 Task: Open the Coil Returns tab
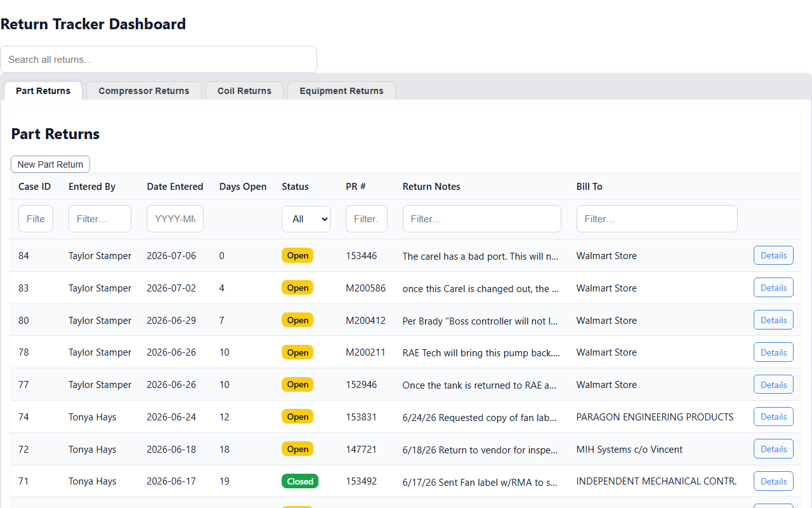tap(244, 91)
